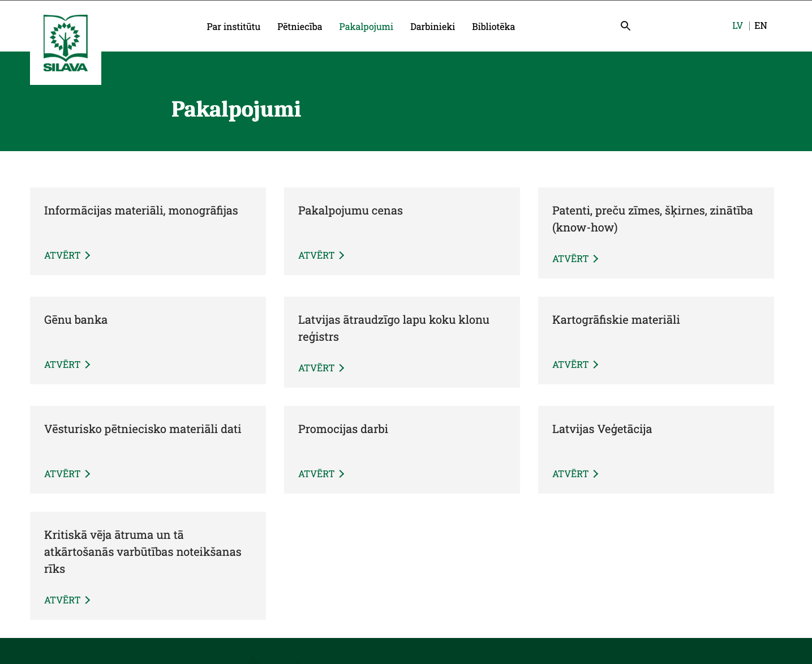Open the search magnifier icon

(x=625, y=25)
